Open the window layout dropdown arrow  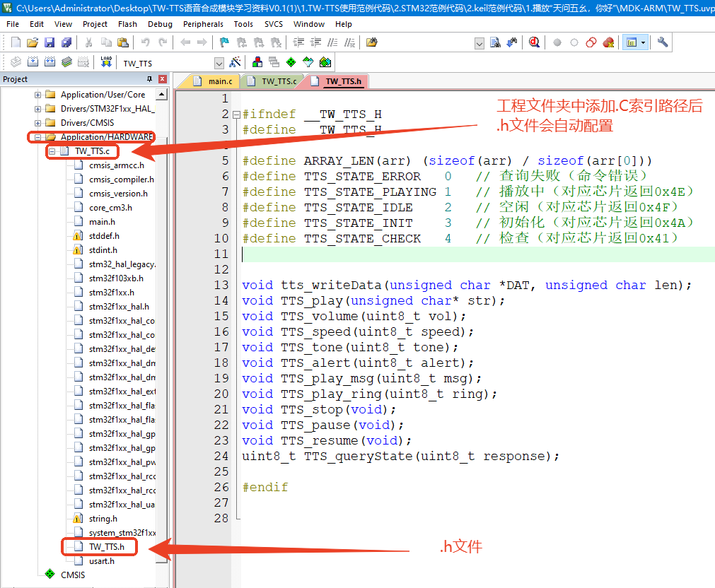click(644, 42)
